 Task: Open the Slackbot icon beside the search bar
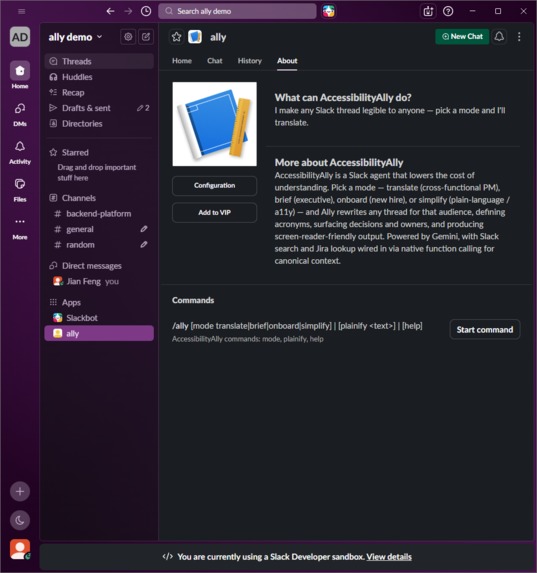328,11
